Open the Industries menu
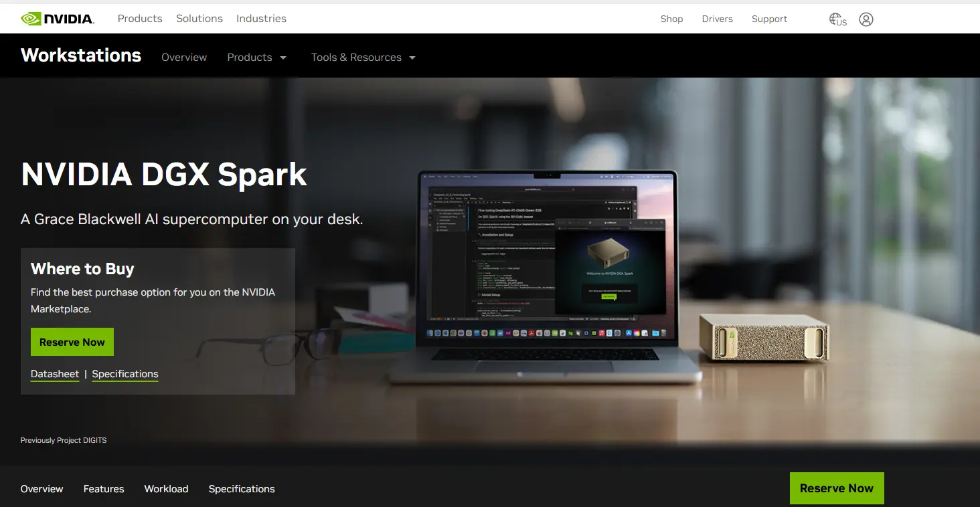 point(261,19)
